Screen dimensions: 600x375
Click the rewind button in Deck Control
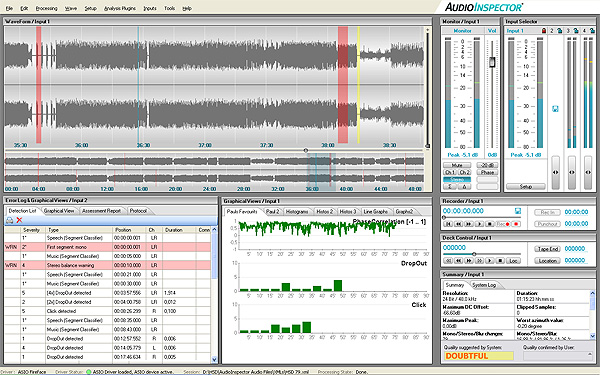(458, 261)
